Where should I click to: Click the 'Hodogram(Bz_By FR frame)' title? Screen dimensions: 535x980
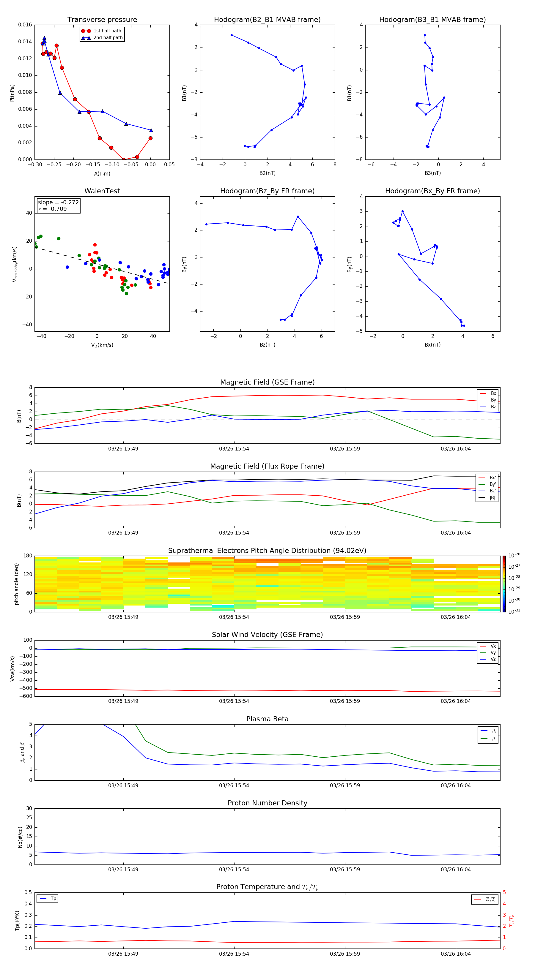pyautogui.click(x=267, y=191)
